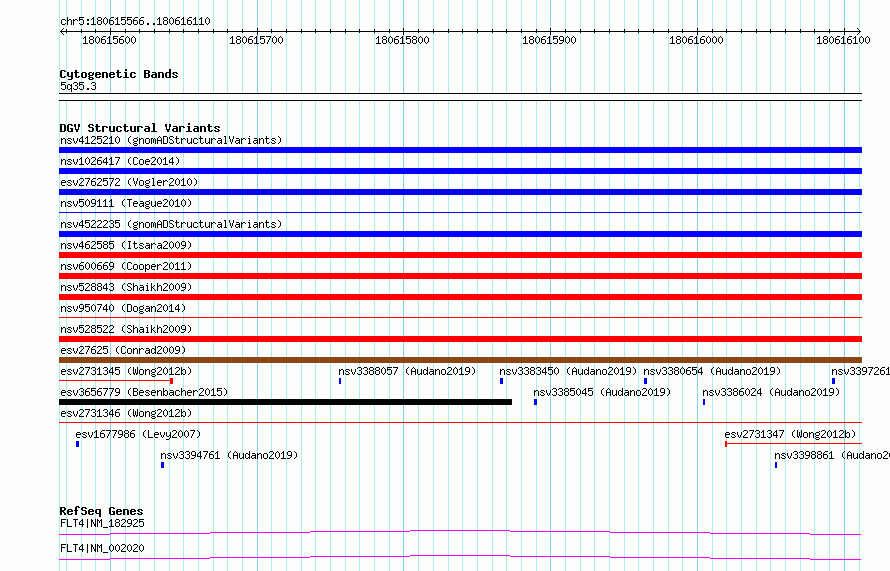Open the first nsv528843 (Shaikh2009) label

126,287
